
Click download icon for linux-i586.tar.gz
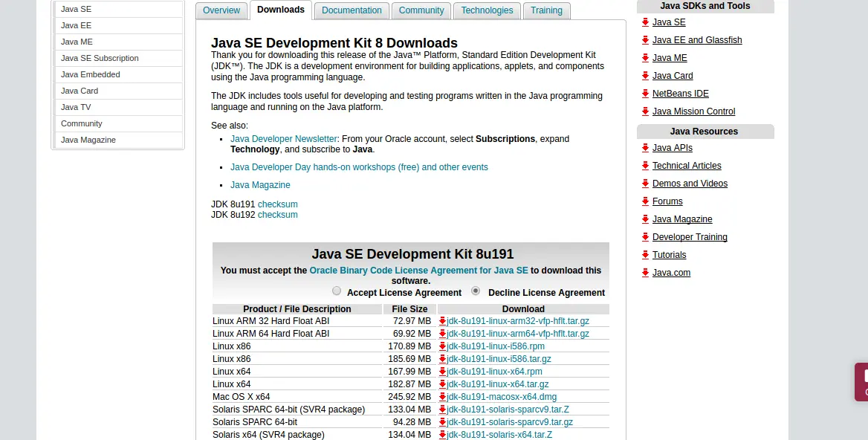tap(442, 359)
